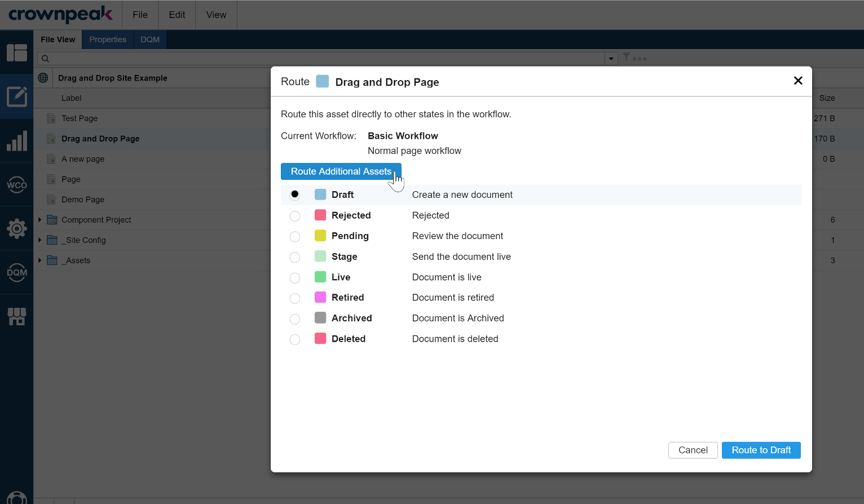
Task: Click the crownpeak logo
Action: 61,15
